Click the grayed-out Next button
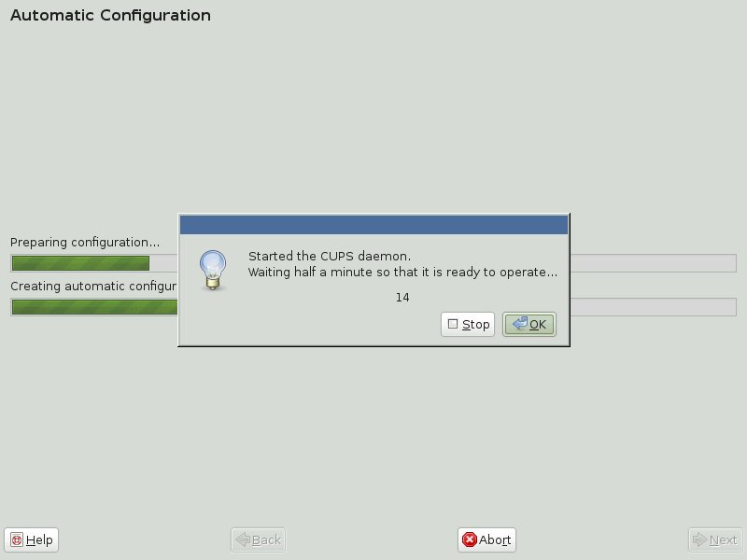Screen dimensions: 747x560 pyautogui.click(x=715, y=540)
